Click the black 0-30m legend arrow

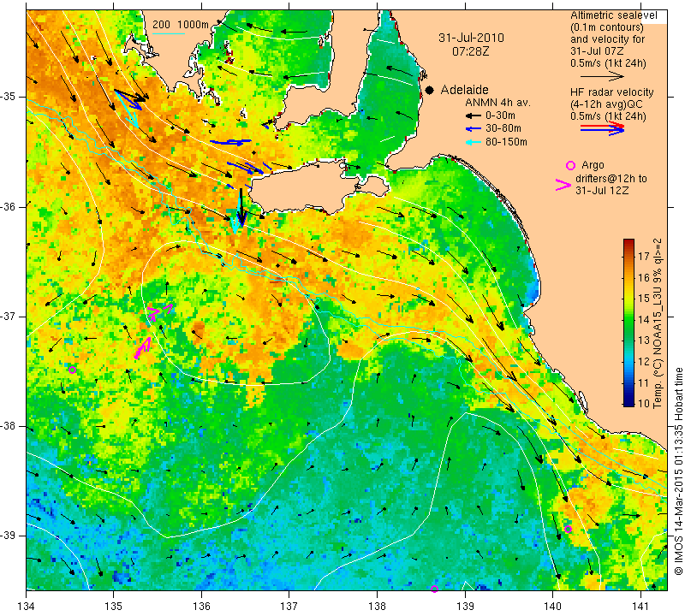pos(474,115)
